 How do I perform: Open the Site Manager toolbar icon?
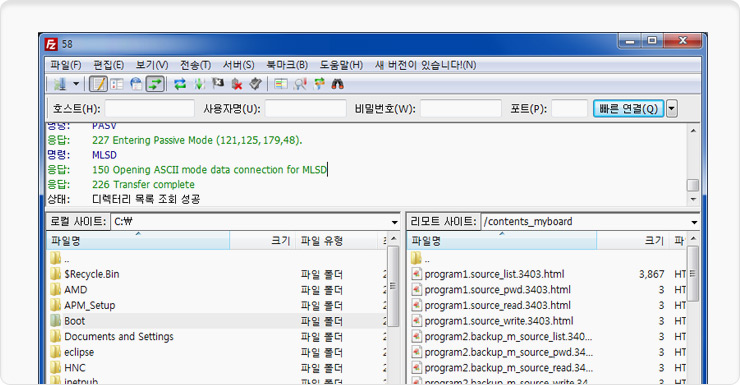click(x=60, y=84)
